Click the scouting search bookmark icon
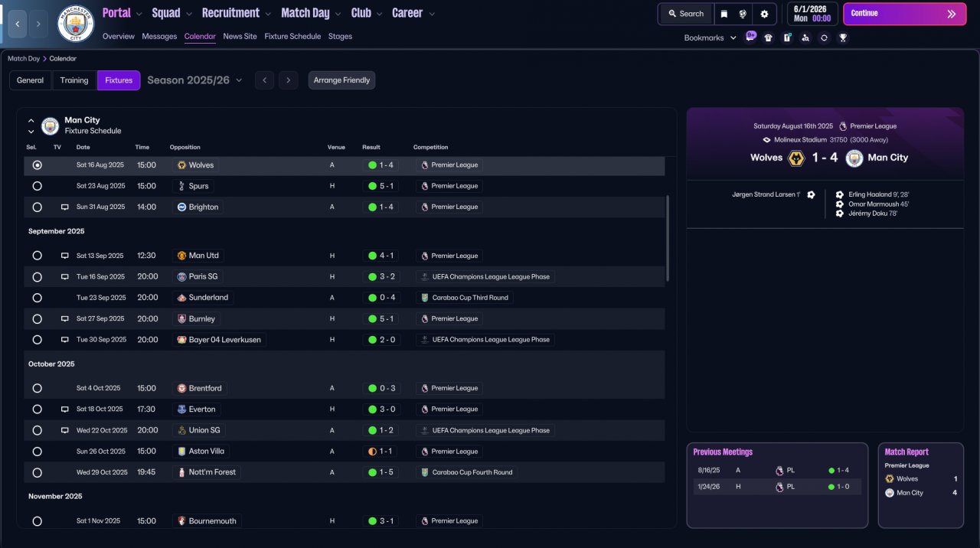The width and height of the screenshot is (980, 548). pos(805,38)
